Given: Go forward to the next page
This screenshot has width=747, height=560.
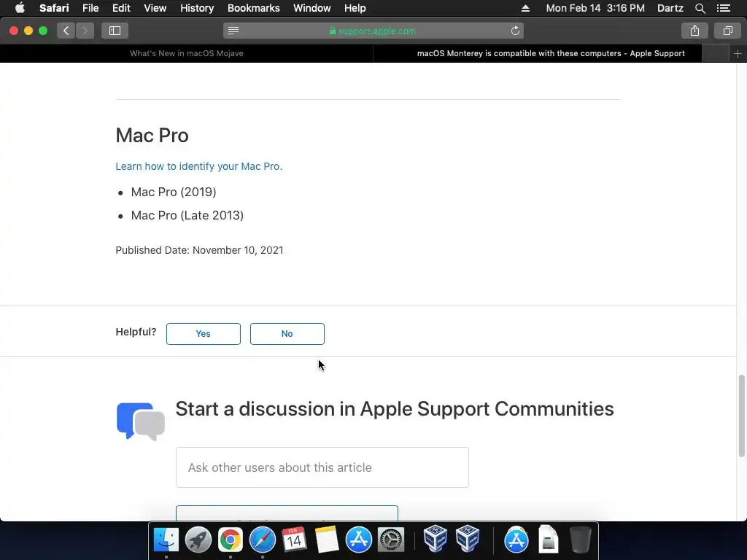Looking at the screenshot, I should (x=85, y=31).
